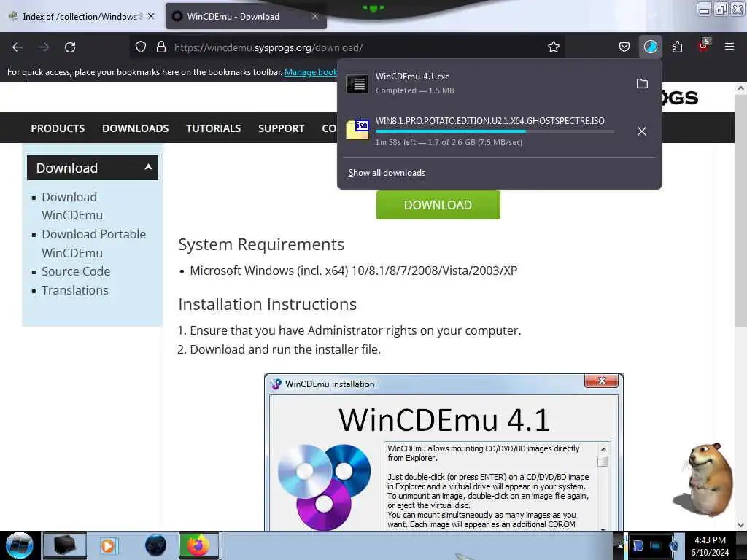747x560 pixels.
Task: Open the extensions puzzle icon
Action: (x=677, y=47)
